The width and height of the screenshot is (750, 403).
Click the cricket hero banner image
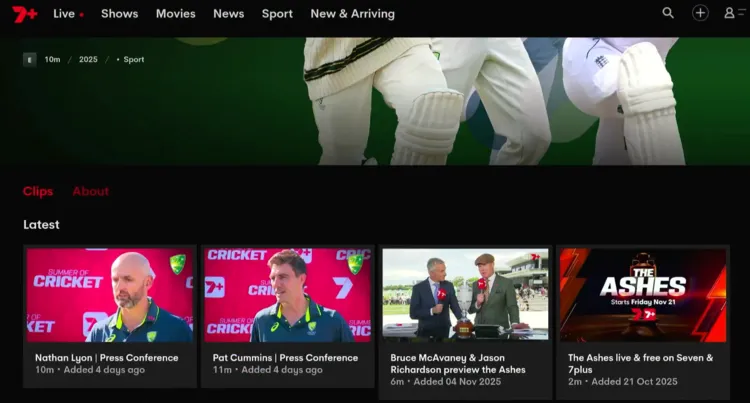(x=375, y=101)
